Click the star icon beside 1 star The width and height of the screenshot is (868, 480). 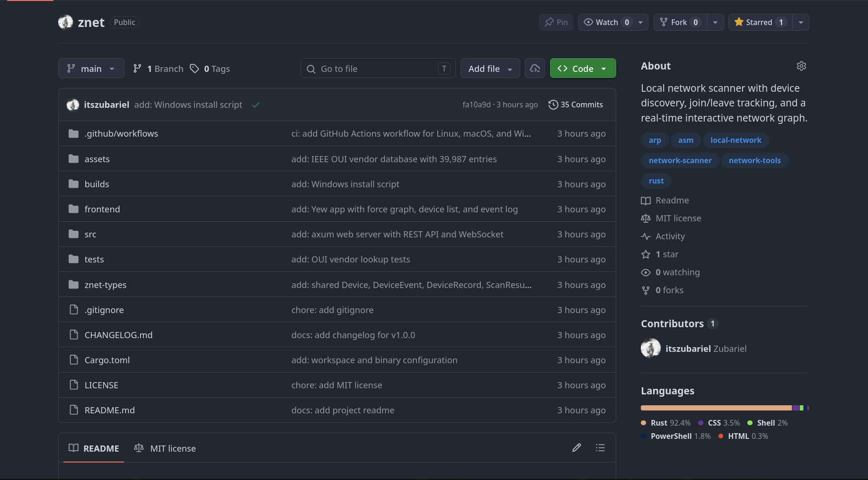(646, 254)
